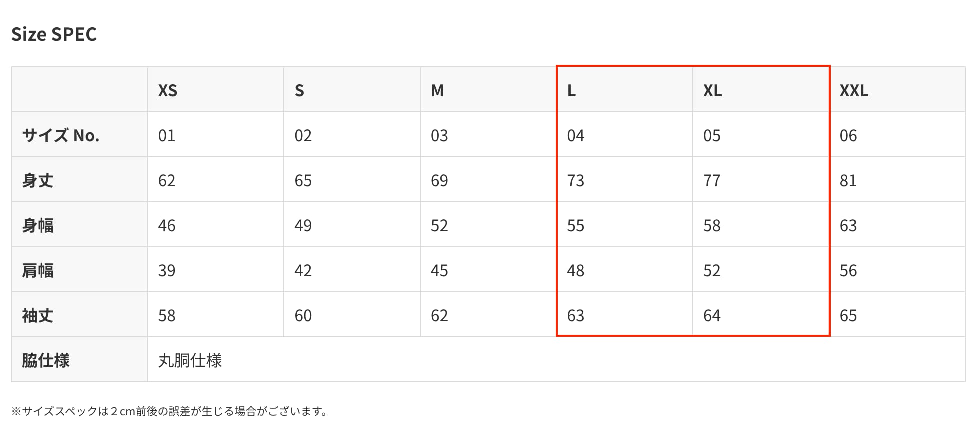Click the size tolerance footnote text

tap(170, 411)
